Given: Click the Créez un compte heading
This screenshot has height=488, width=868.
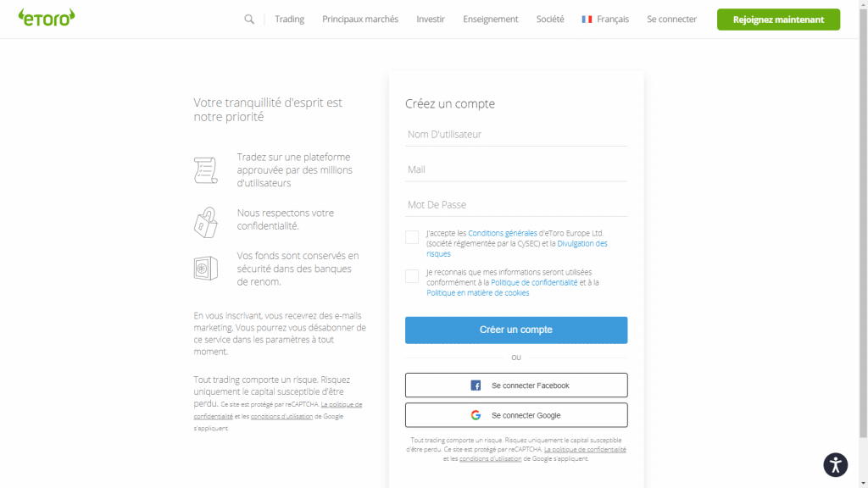Looking at the screenshot, I should (450, 104).
